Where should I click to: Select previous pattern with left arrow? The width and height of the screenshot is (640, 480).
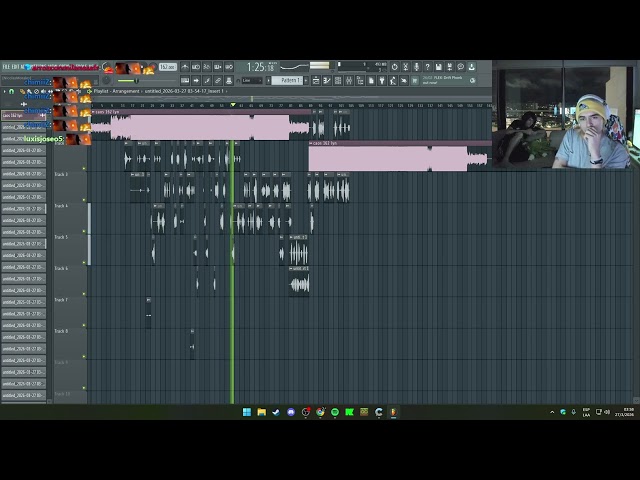point(269,80)
